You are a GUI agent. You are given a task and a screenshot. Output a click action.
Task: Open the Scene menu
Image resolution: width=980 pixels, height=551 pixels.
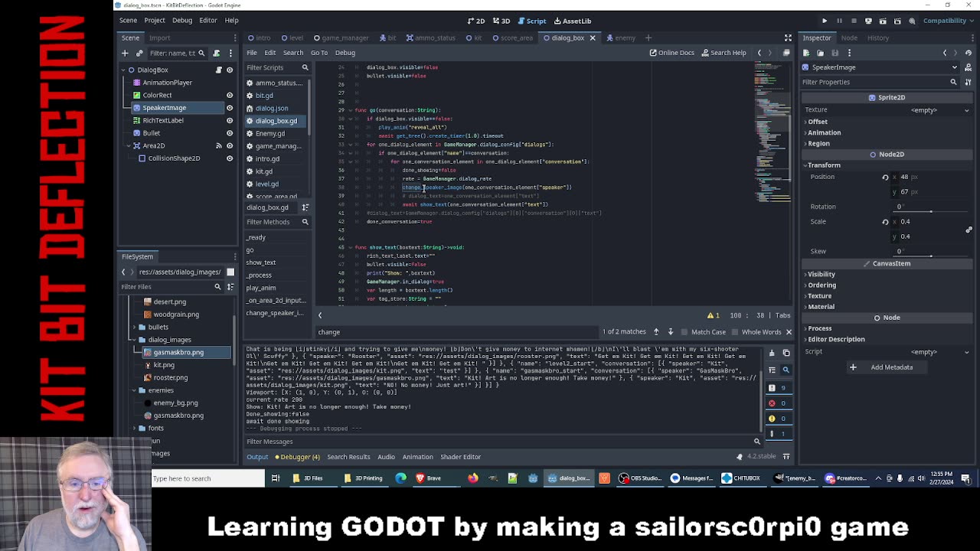[x=128, y=21]
